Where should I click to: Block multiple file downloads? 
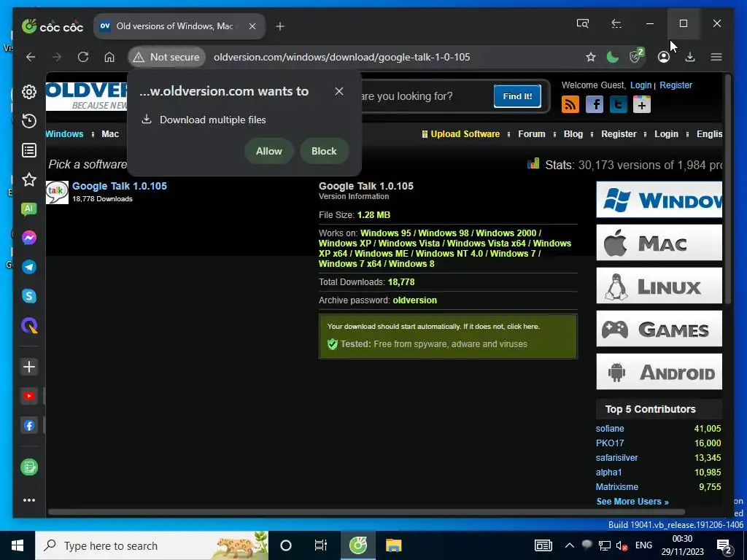[324, 151]
